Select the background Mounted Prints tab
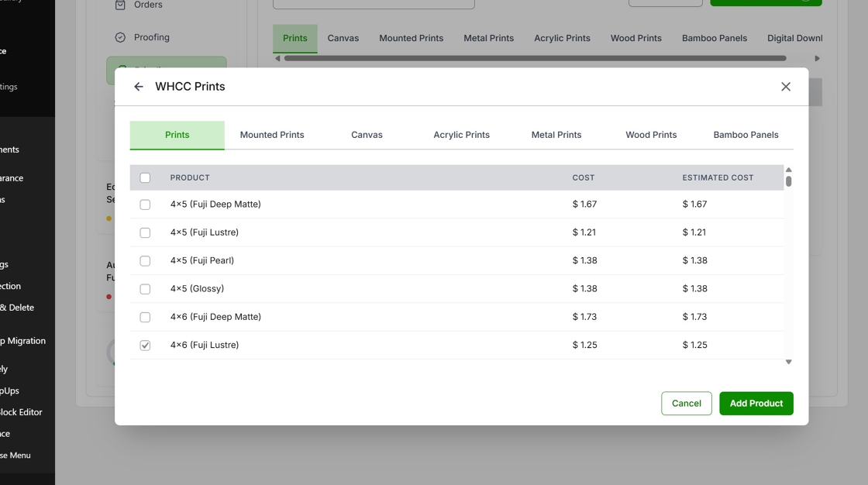The image size is (868, 485). pyautogui.click(x=412, y=38)
